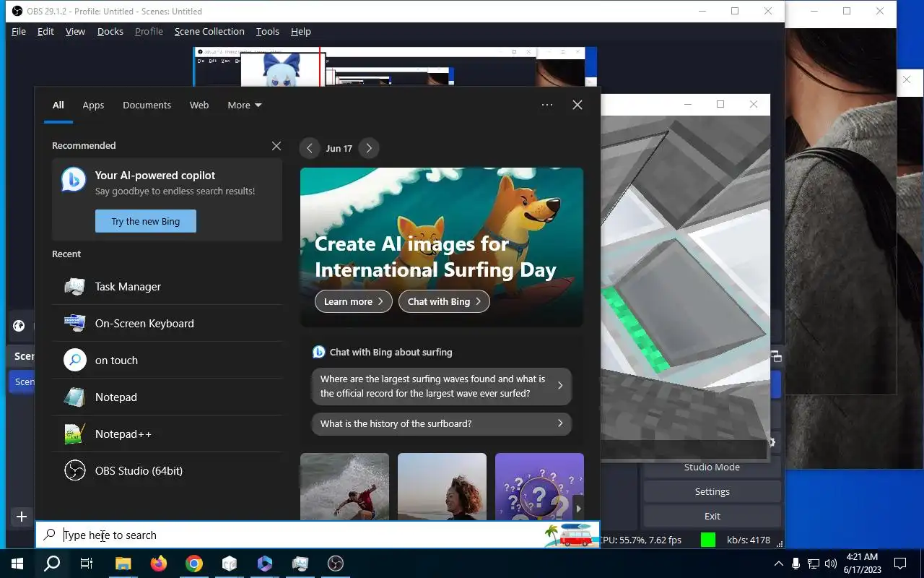Open the taskbar clock showing 4:21 AM
The image size is (924, 578).
click(861, 564)
